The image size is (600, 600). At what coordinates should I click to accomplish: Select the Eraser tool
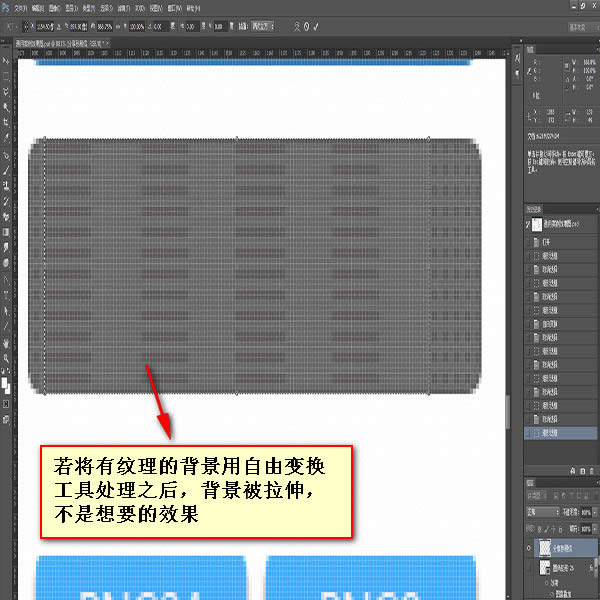point(6,216)
